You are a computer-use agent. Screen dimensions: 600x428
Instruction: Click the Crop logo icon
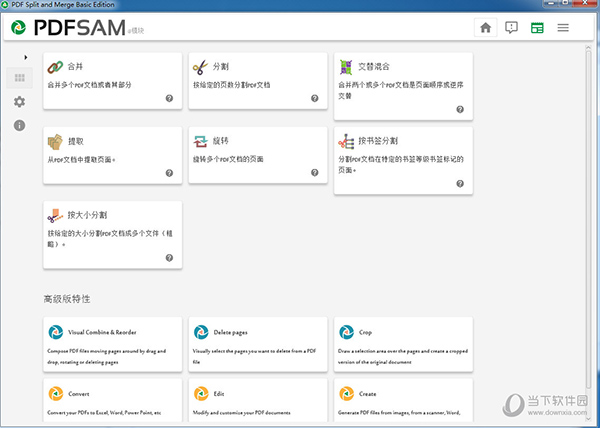coord(346,332)
